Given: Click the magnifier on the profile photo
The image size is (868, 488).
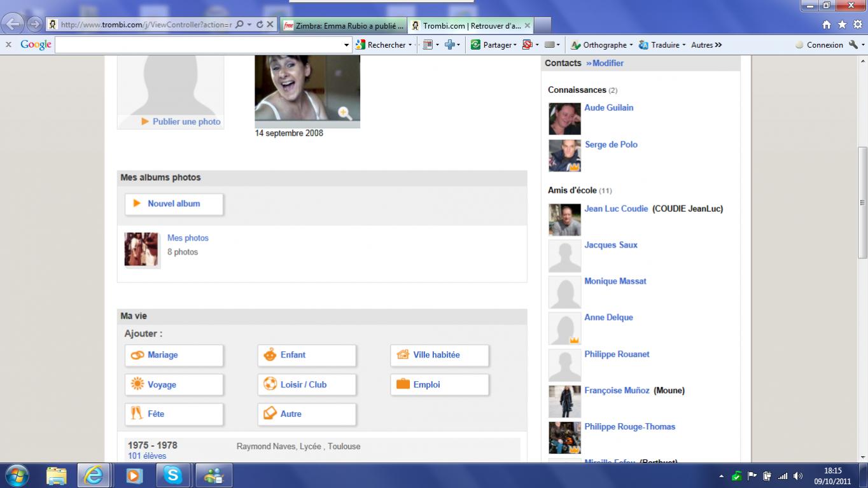Looking at the screenshot, I should 344,113.
